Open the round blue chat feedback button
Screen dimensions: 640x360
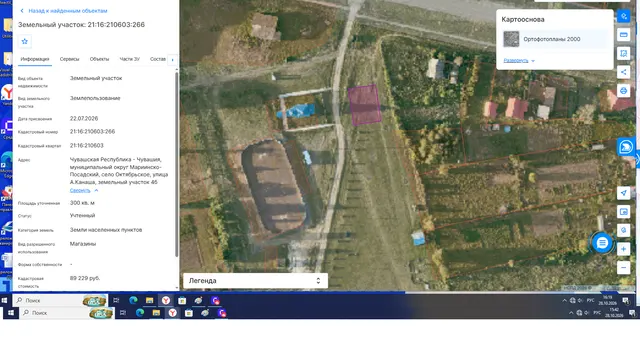click(602, 243)
